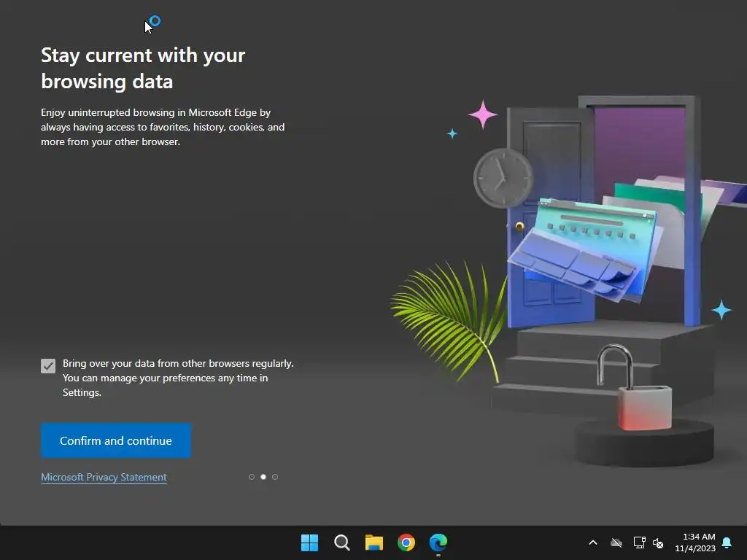The height and width of the screenshot is (560, 747).
Task: Open OneDrive tray icon
Action: [616, 542]
